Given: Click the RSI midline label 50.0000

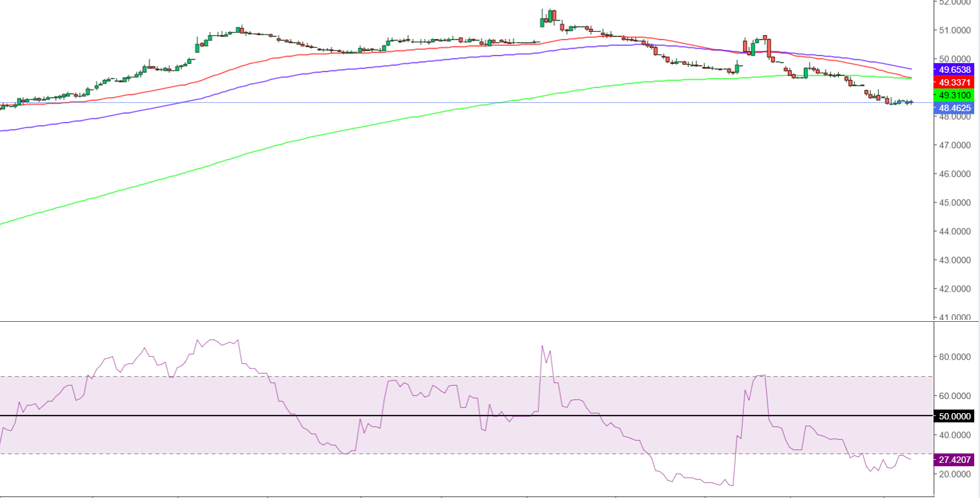Looking at the screenshot, I should point(954,416).
